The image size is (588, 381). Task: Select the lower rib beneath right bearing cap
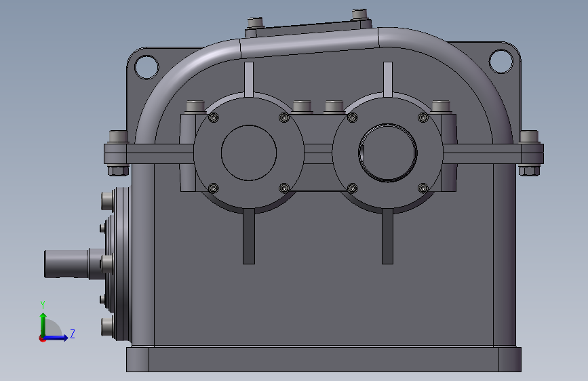(388, 236)
